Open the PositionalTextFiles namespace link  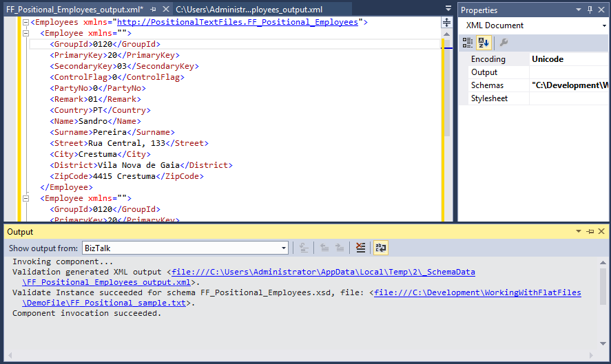click(x=238, y=22)
